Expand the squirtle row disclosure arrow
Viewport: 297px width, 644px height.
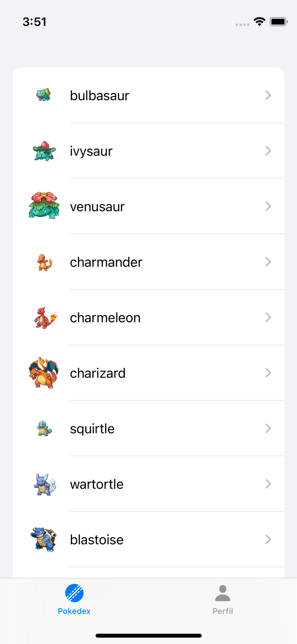pos(268,428)
